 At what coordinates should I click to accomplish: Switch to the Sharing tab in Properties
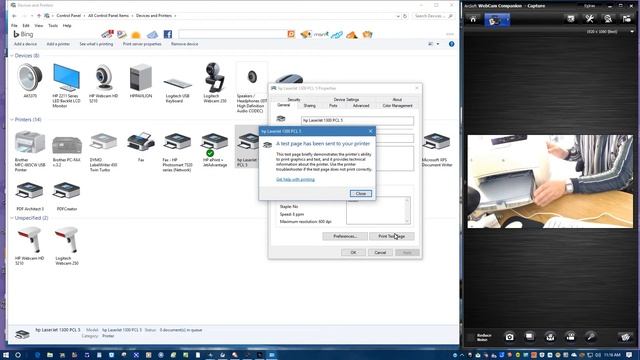309,106
